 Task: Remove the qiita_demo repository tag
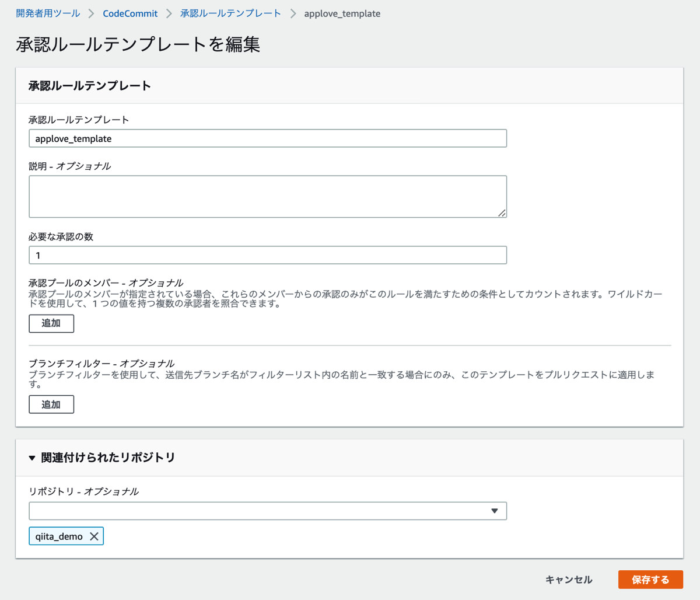pyautogui.click(x=94, y=536)
